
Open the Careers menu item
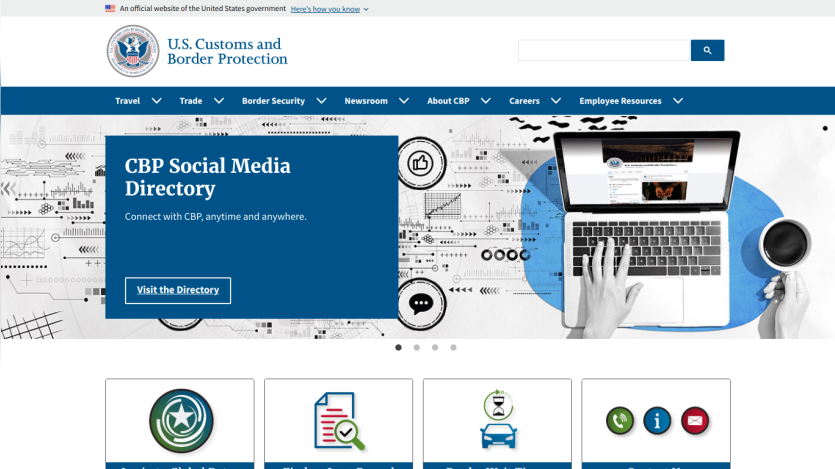(524, 101)
